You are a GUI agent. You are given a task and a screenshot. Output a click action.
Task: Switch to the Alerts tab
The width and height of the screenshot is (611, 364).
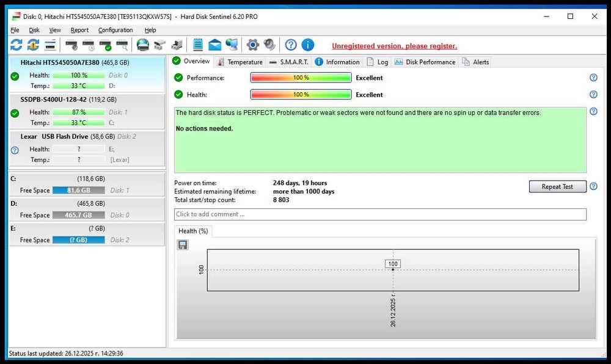point(475,62)
